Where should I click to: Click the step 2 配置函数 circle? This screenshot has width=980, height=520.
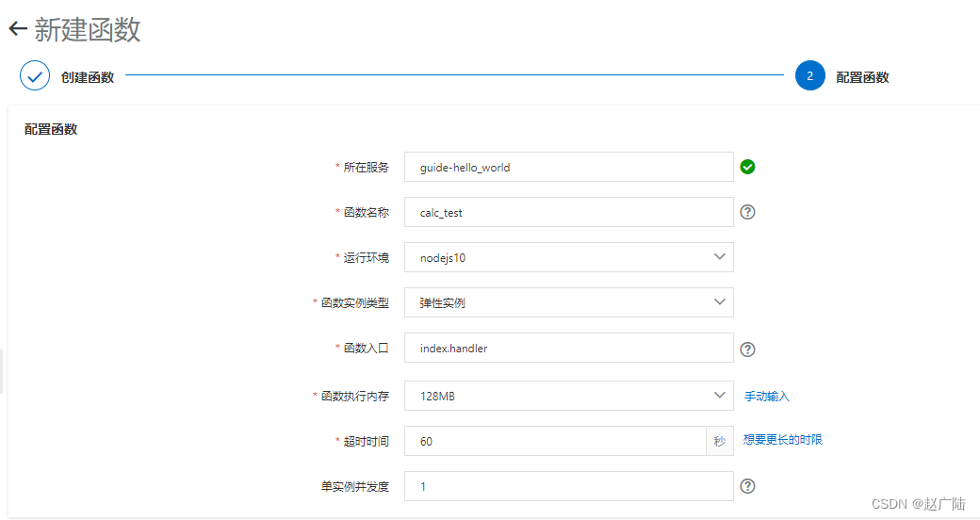click(810, 75)
